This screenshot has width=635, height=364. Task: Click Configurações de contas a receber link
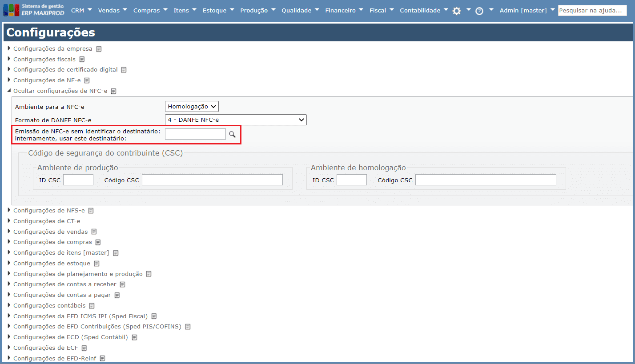tap(65, 284)
